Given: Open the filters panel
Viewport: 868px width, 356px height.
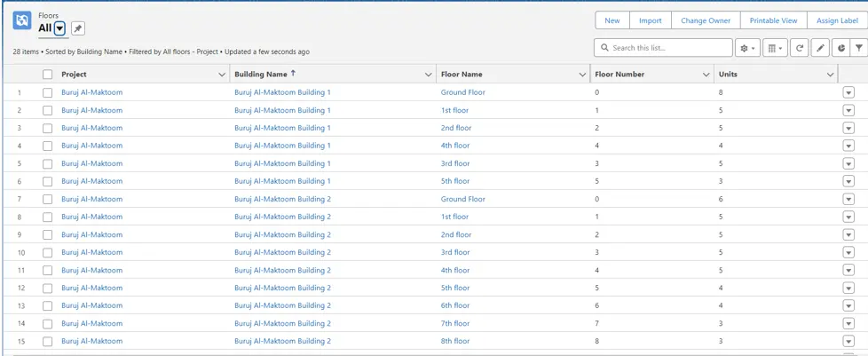Looking at the screenshot, I should click(x=858, y=48).
